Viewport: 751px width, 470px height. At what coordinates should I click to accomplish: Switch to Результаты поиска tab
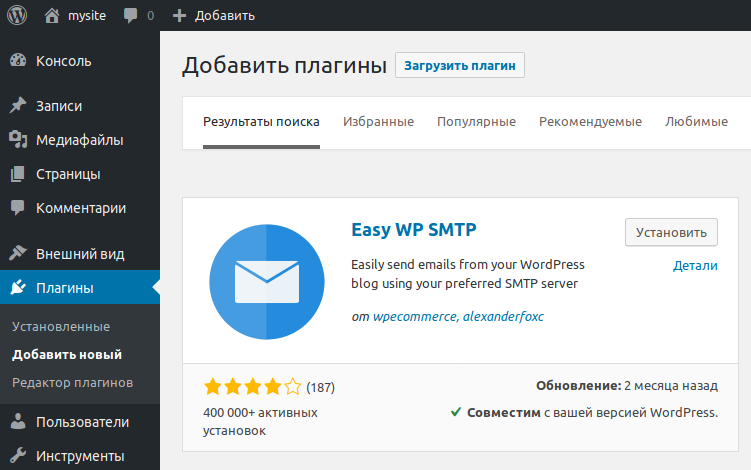click(x=261, y=122)
